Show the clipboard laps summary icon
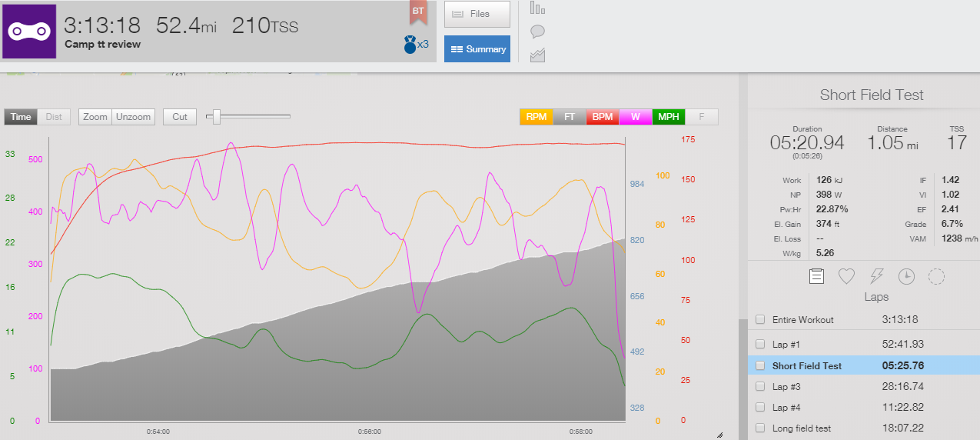This screenshot has height=440, width=980. [816, 276]
